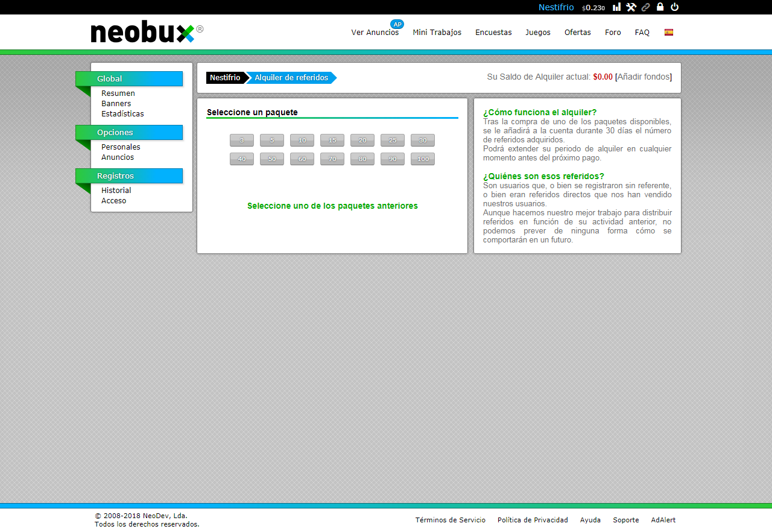
Task: Open Personales options
Action: pyautogui.click(x=121, y=147)
